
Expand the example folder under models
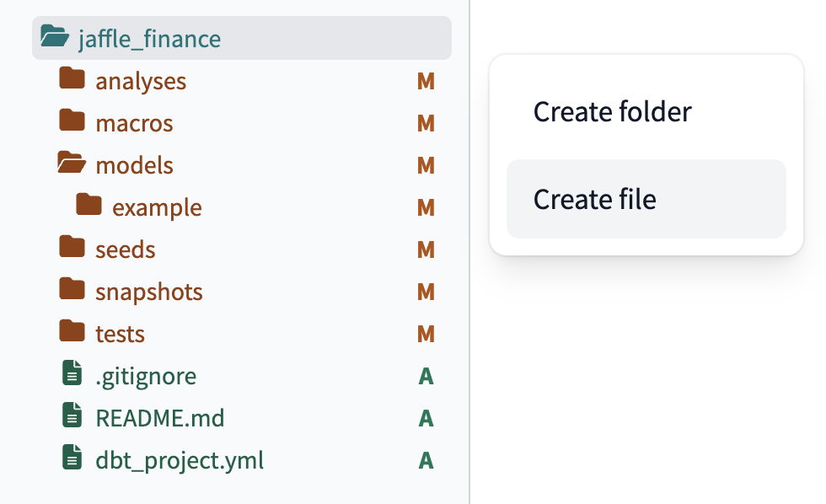point(158,206)
